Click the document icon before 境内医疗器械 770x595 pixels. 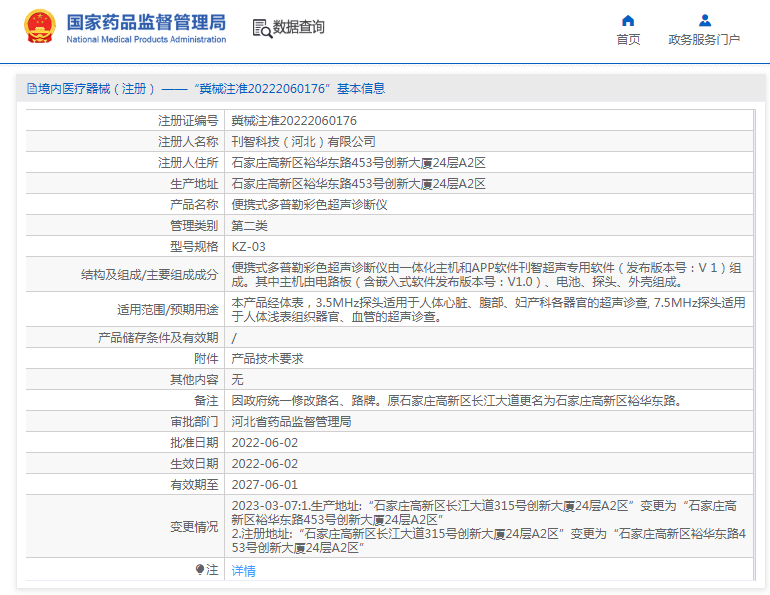point(32,89)
